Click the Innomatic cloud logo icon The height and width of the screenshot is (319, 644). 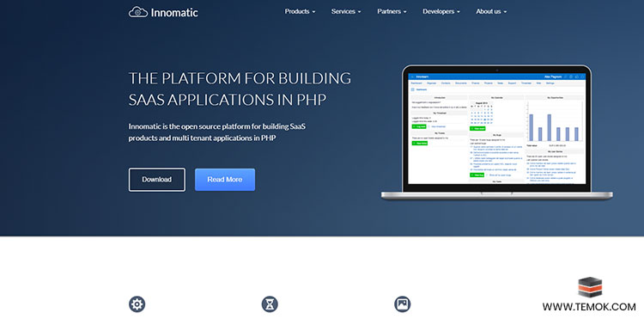coord(138,12)
